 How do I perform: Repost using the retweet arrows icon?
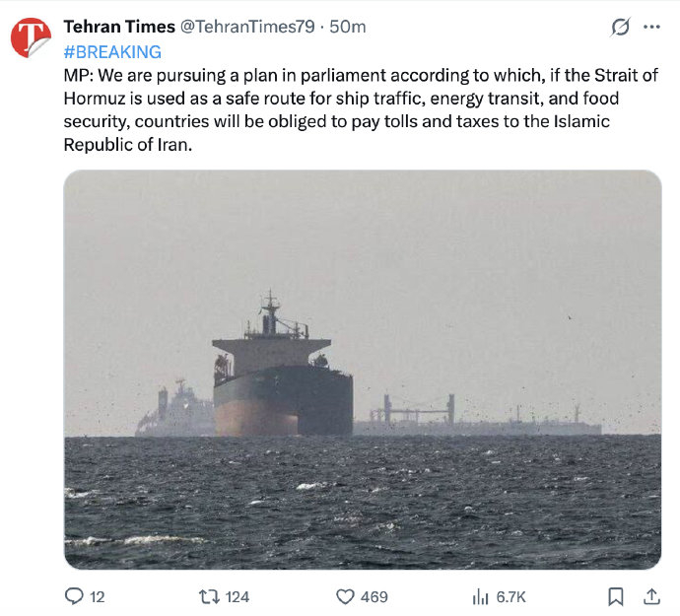point(209,596)
